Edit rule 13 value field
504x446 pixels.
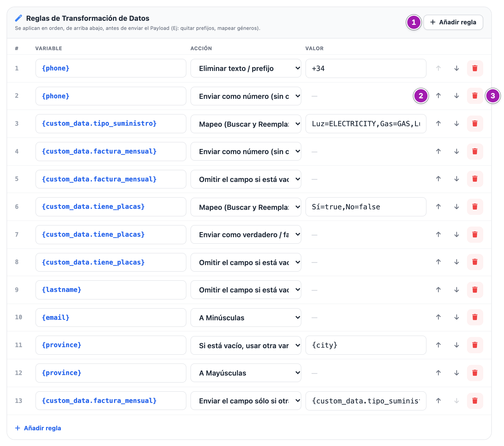coord(366,401)
